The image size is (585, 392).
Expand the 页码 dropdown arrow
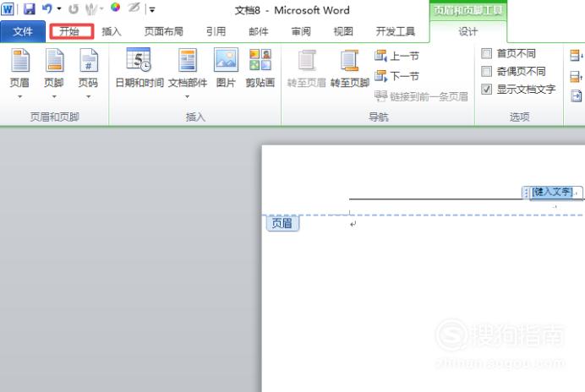point(89,96)
